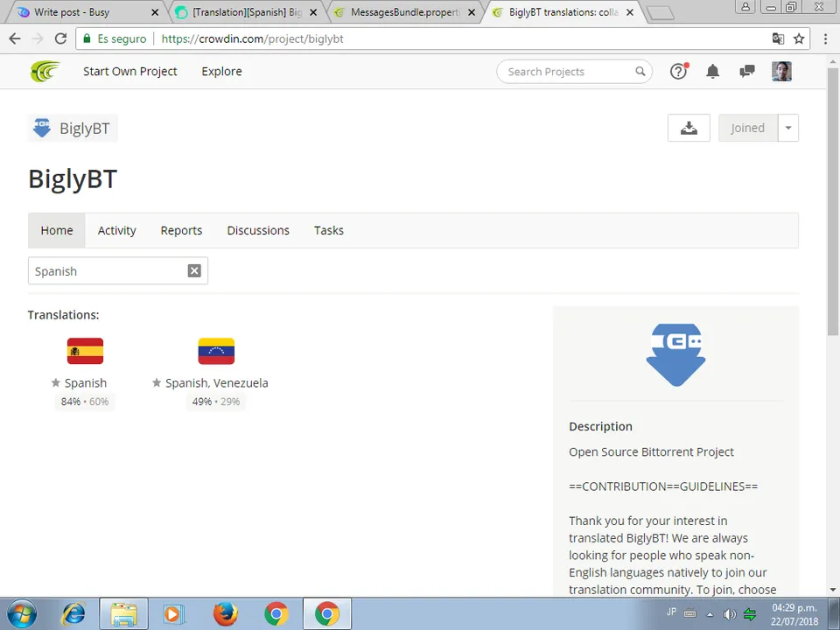840x630 pixels.
Task: Click the Venezuela flag icon
Action: (216, 351)
